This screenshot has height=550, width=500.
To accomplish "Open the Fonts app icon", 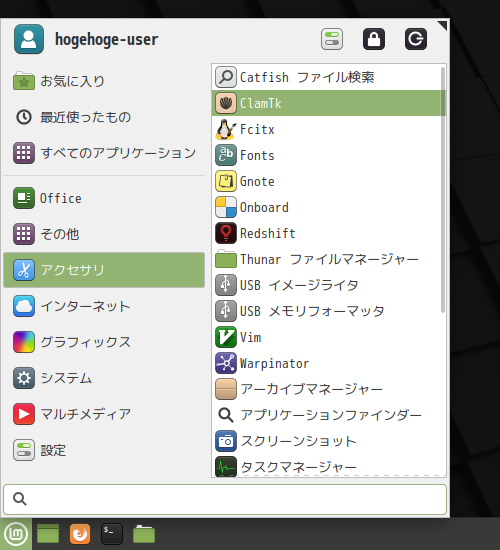I will (x=226, y=155).
